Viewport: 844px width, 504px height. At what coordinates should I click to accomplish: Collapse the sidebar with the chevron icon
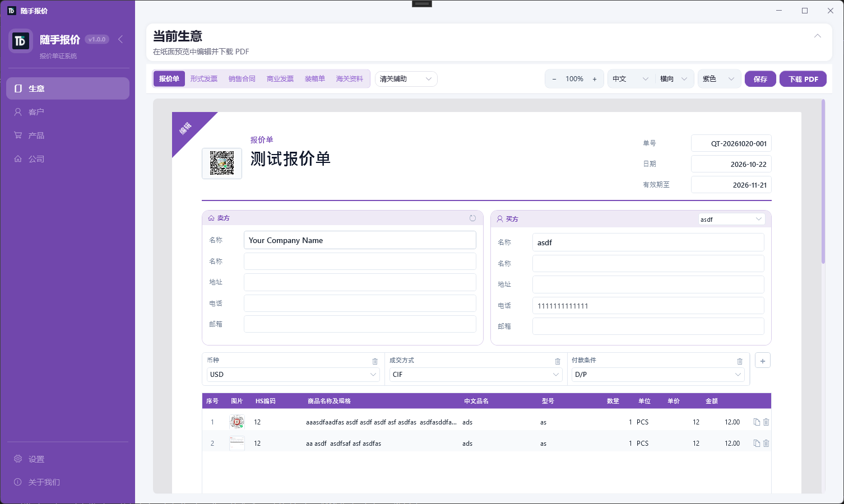(x=120, y=39)
